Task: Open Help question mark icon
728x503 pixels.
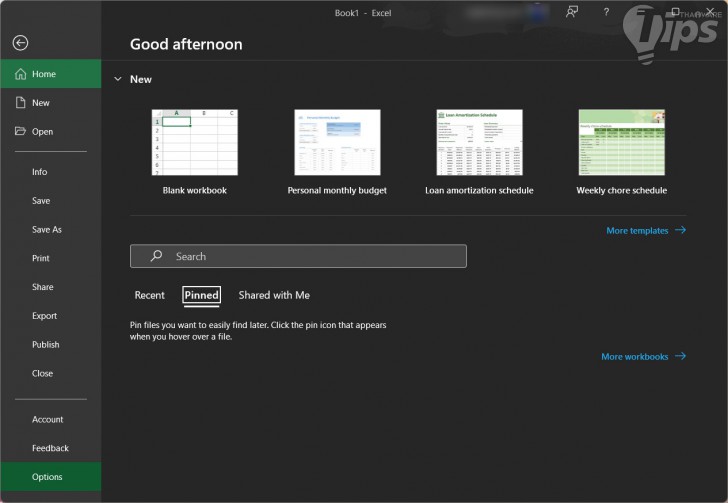Action: (606, 12)
